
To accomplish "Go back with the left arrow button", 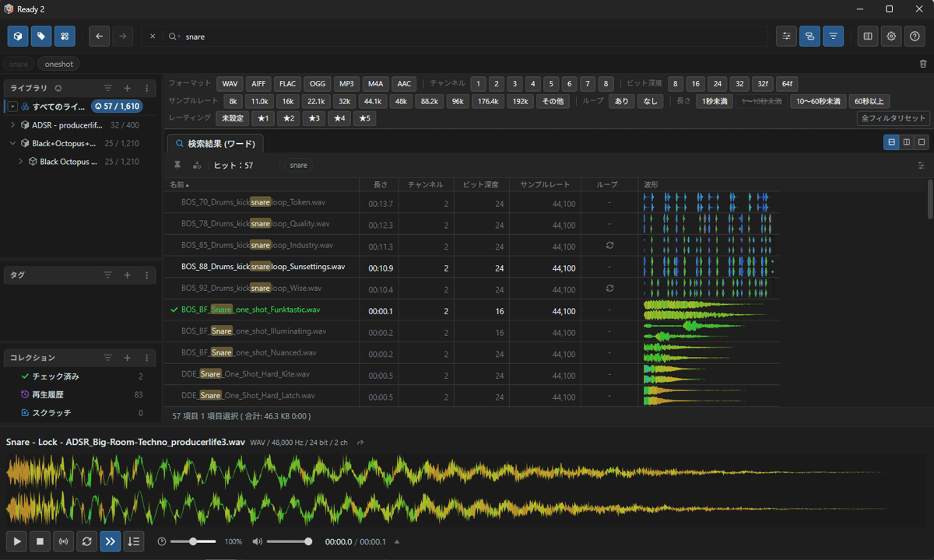I will 99,37.
